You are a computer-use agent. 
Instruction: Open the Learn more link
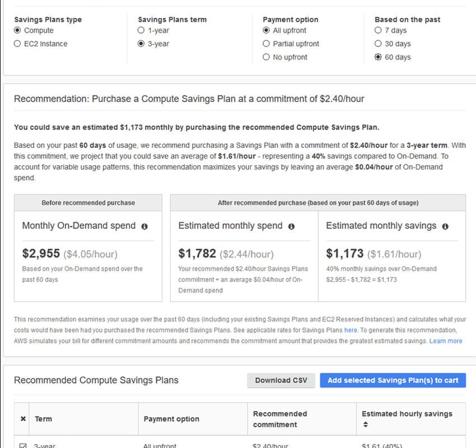click(446, 341)
